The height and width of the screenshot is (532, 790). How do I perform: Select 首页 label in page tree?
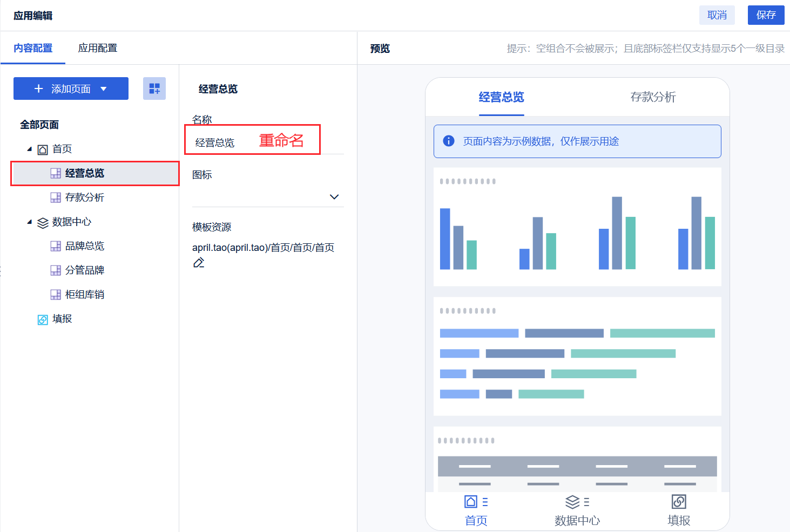point(62,149)
